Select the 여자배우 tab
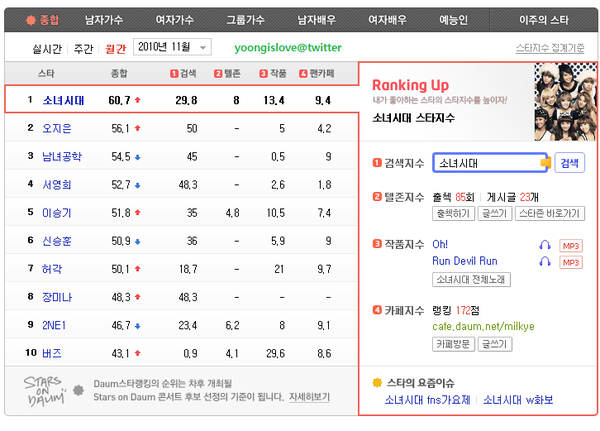This screenshot has width=600, height=431. 387,20
